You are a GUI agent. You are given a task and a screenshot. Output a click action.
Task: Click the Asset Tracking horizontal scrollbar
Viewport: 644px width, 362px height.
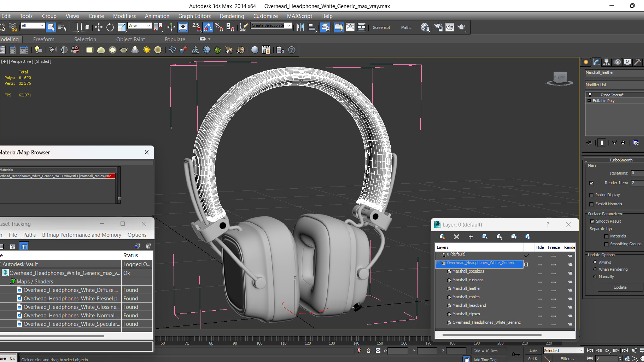click(52, 336)
